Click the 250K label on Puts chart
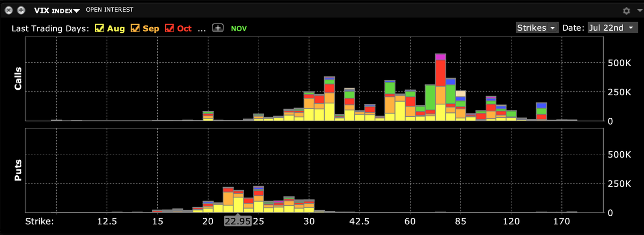Viewport: 644px width, 235px height. coord(619,184)
